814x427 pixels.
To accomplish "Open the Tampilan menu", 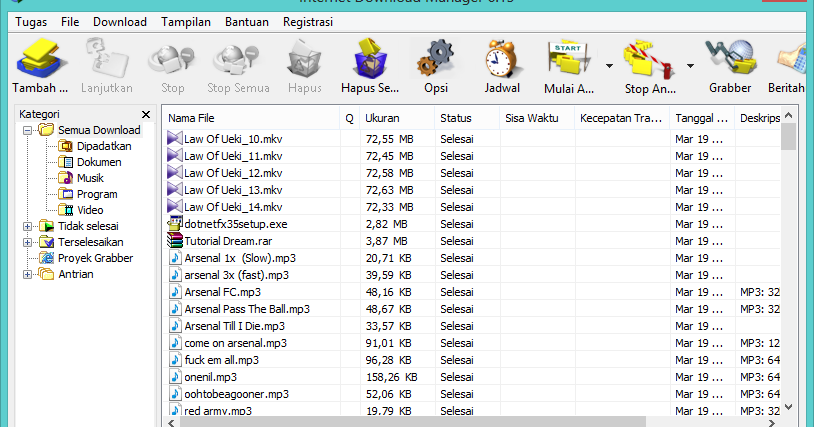I will 186,22.
